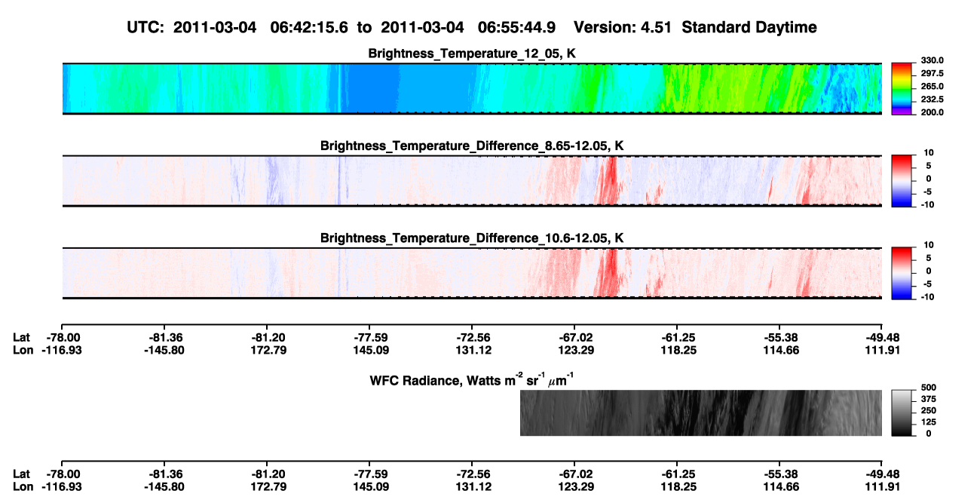Click the grayscale WFC Radiance image strip
Screen dimensions: 980x503
tap(701, 413)
